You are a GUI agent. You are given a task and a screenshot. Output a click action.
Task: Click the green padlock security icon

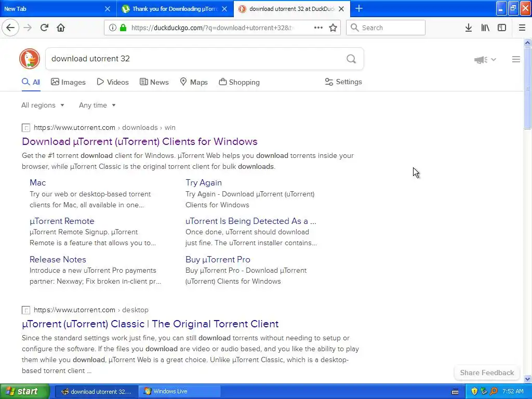coord(123,28)
